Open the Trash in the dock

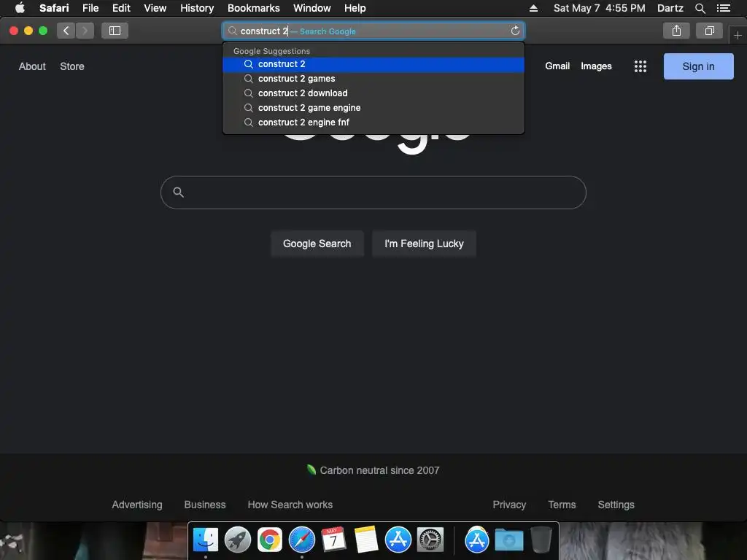point(541,540)
